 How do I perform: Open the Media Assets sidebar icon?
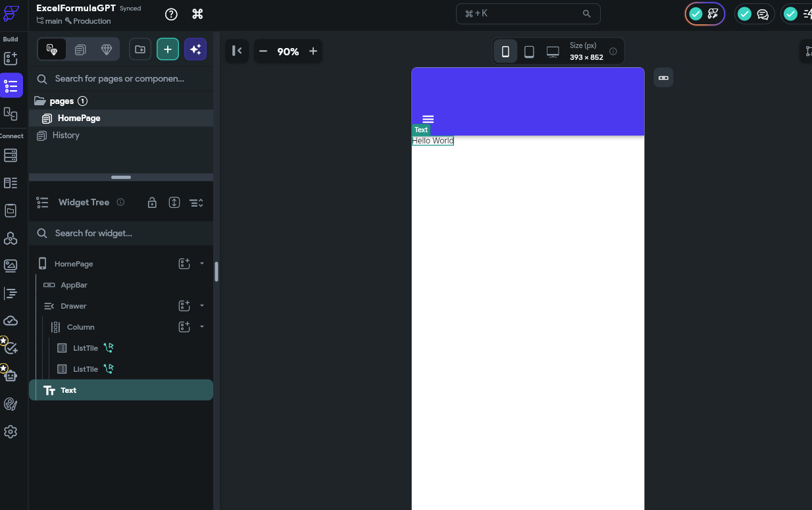[11, 266]
